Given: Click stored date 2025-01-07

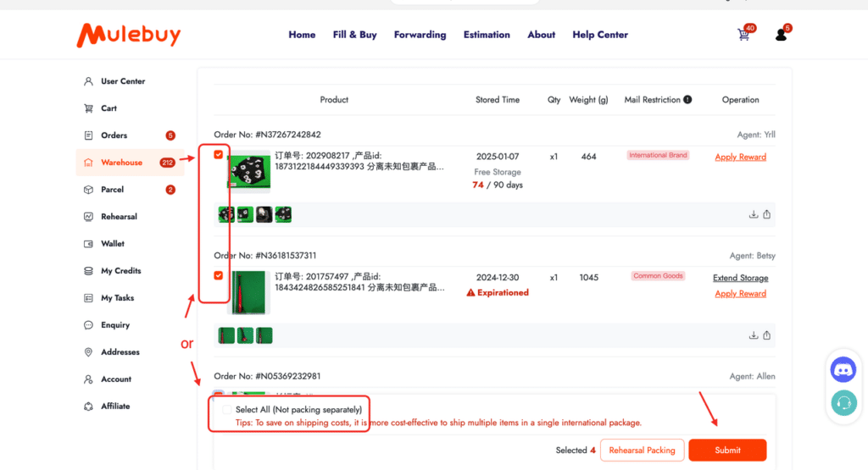Looking at the screenshot, I should coord(497,157).
